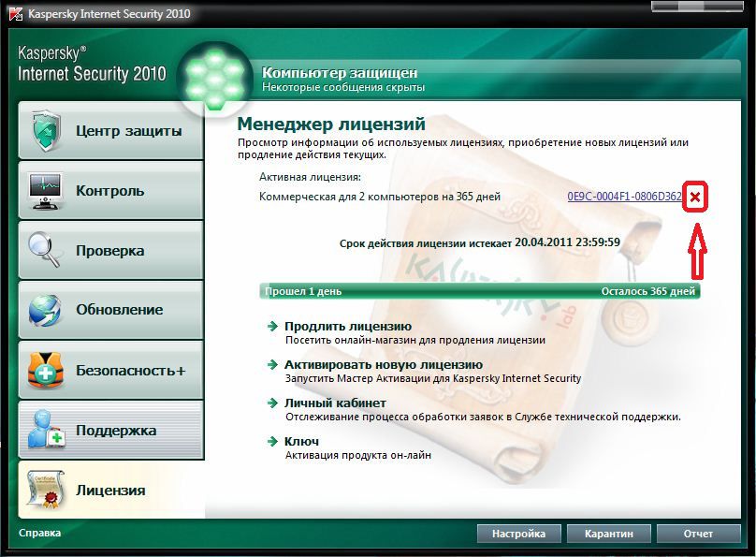Click Посетить онлайн-магазин для продления лицензии text
Image resolution: width=756 pixels, height=557 pixels.
[x=415, y=340]
